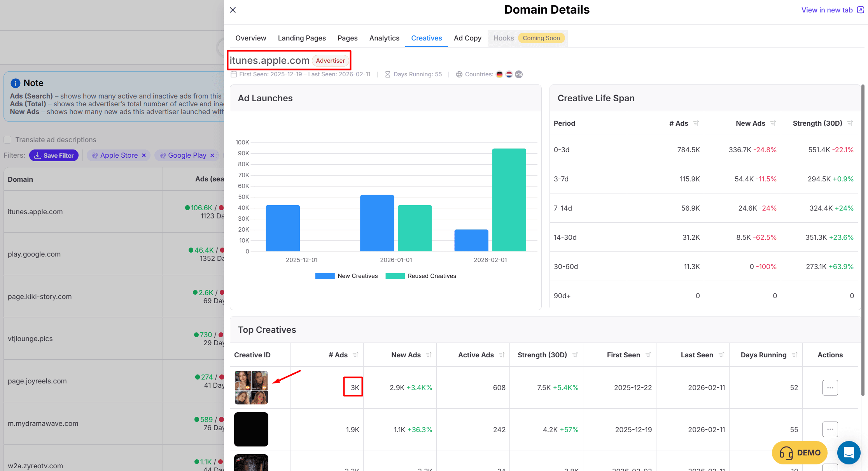
Task: Switch to the Ad Copy tab
Action: click(467, 38)
